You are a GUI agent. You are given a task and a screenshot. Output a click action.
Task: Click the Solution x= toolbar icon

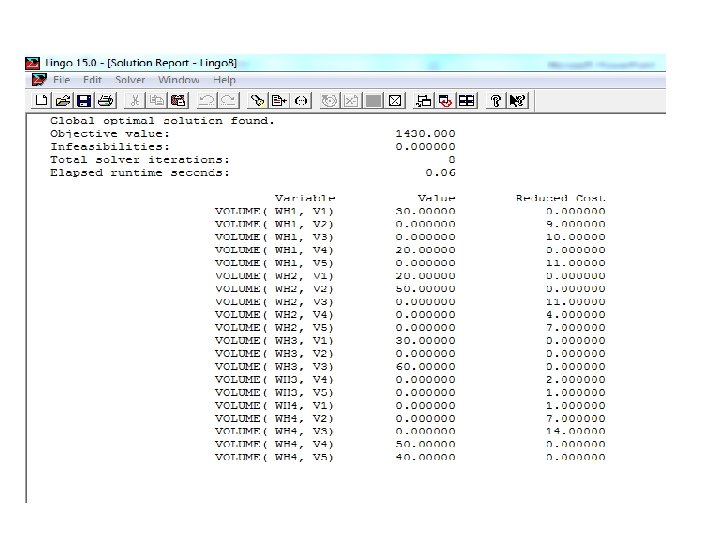coord(351,100)
